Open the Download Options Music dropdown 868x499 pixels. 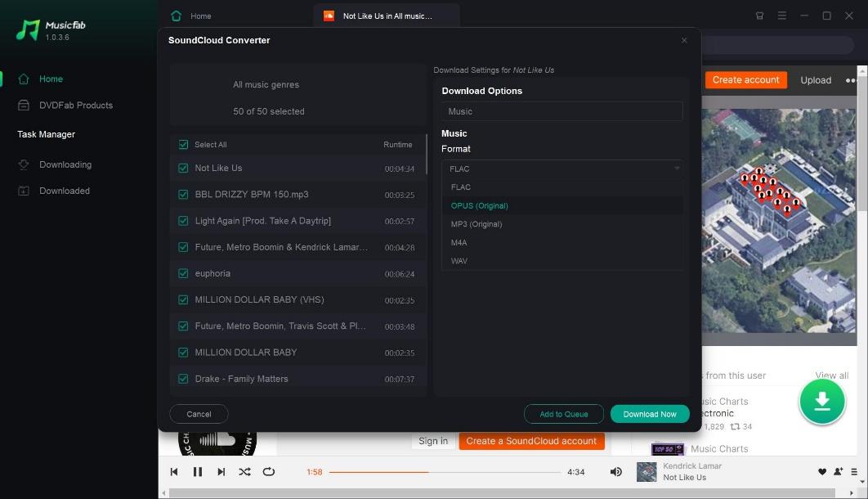click(562, 111)
